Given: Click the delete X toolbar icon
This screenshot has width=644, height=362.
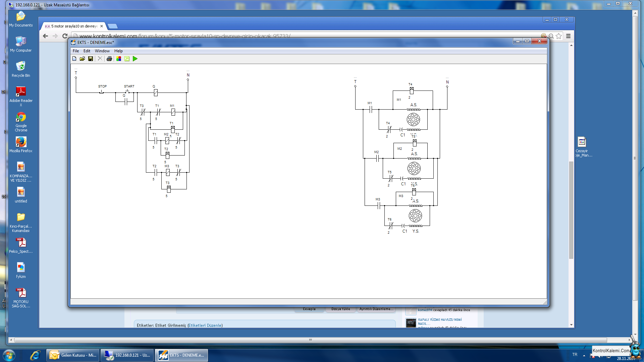Looking at the screenshot, I should point(100,59).
